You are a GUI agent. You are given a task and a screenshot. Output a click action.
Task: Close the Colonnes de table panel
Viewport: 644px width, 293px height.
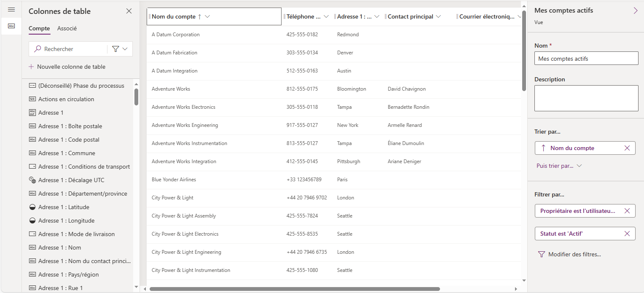[129, 11]
